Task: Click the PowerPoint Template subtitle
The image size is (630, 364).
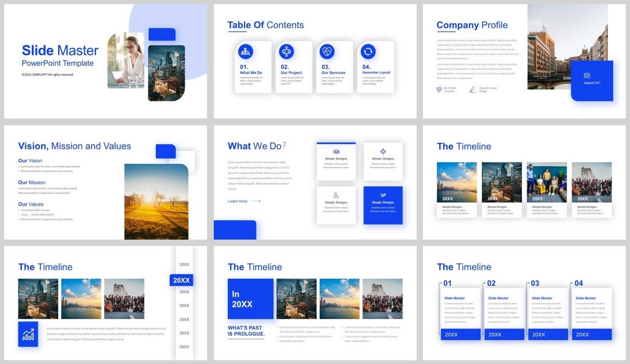Action: [57, 63]
